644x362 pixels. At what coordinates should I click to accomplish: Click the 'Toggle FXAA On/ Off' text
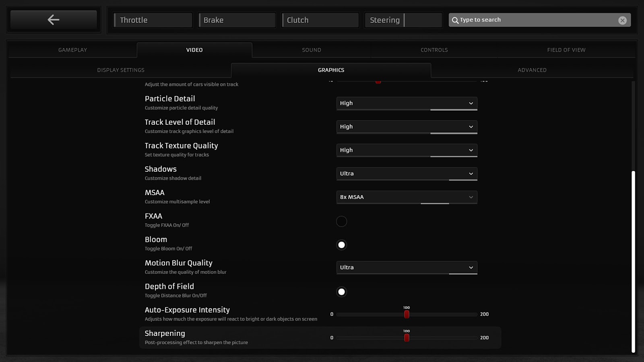point(167,225)
